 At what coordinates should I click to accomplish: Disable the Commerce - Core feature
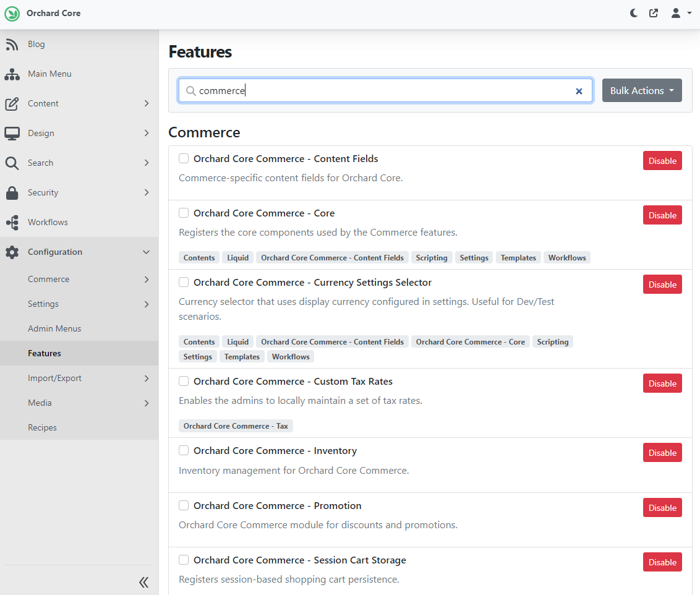coord(662,215)
